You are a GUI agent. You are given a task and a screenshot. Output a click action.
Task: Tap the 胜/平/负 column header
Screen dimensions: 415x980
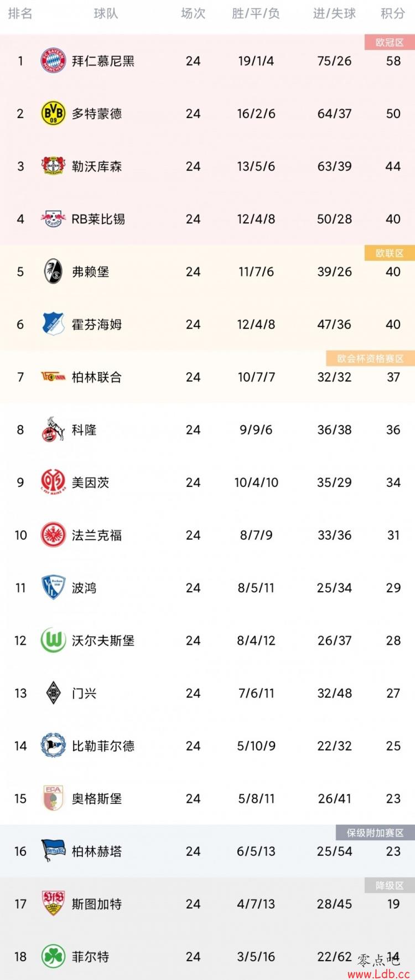pyautogui.click(x=256, y=14)
